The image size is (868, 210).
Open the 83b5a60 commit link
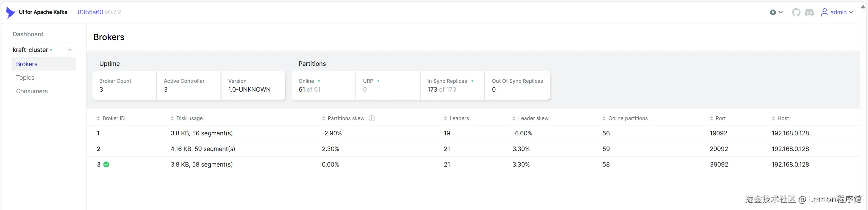pos(90,12)
